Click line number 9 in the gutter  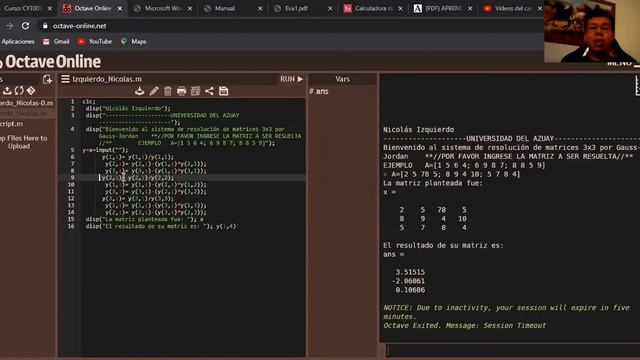click(72, 178)
